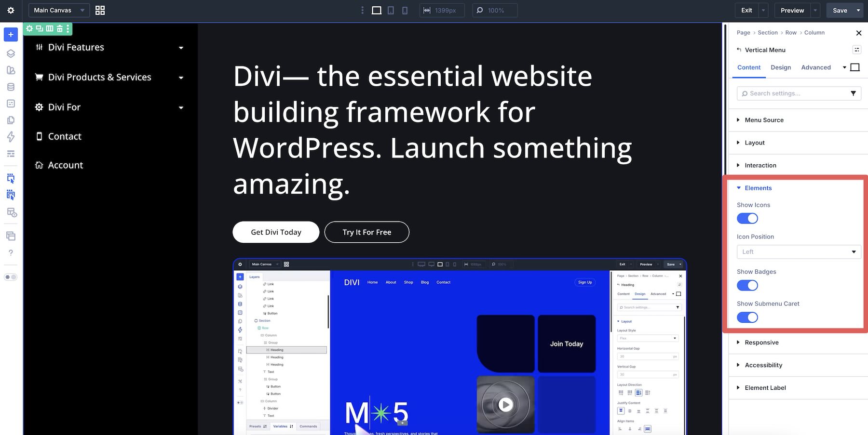Screen dimensions: 868x435
Task: Click the panel options icon right of Vertical Menu
Action: click(857, 50)
